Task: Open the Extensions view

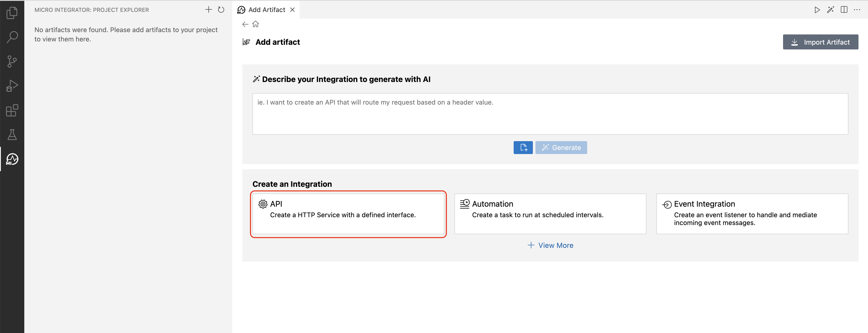Action: [x=12, y=111]
